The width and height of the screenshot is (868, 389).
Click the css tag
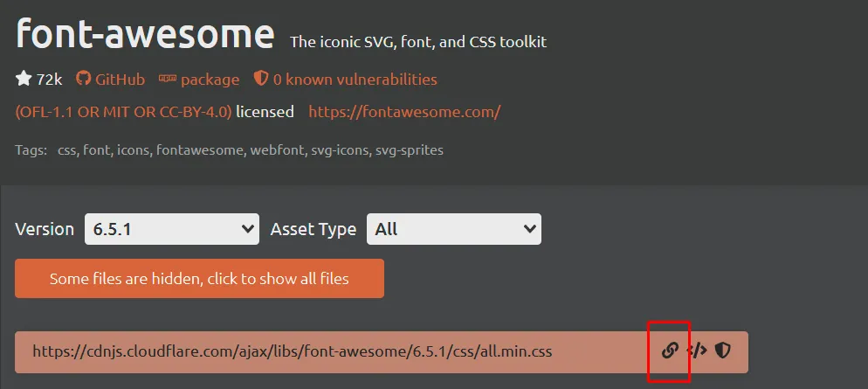[x=66, y=150]
